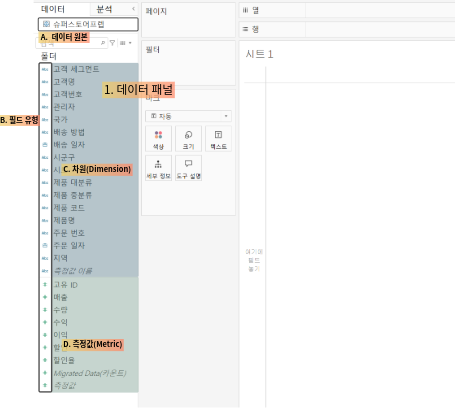Image resolution: width=455 pixels, height=408 pixels.
Task: Click the Abc type icon beside 배송 방법
Action: [45, 132]
